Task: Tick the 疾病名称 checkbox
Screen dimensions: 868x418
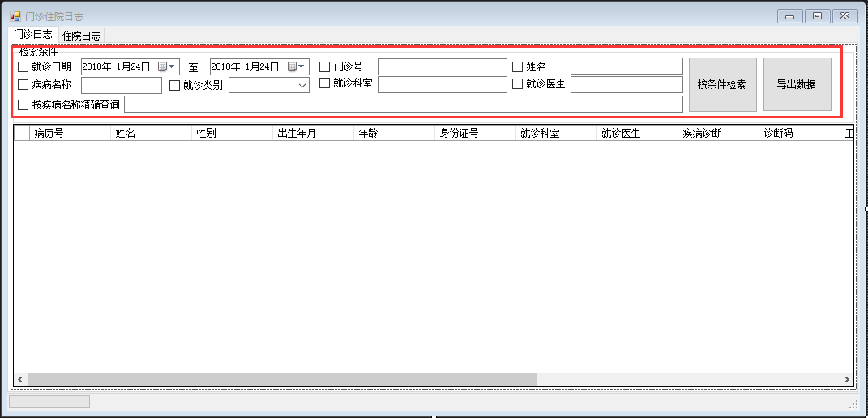Action: 24,85
